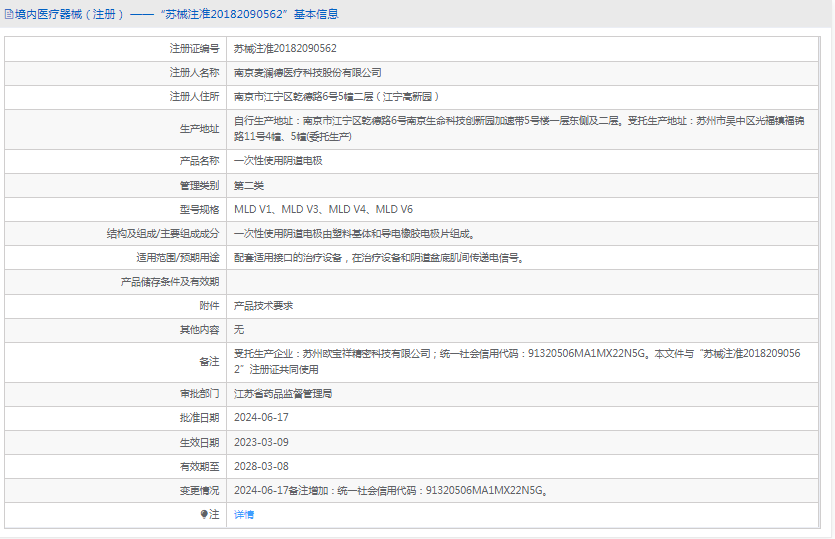Select registrant name 南京麦澜德医疗科技股份有限公司

click(308, 72)
